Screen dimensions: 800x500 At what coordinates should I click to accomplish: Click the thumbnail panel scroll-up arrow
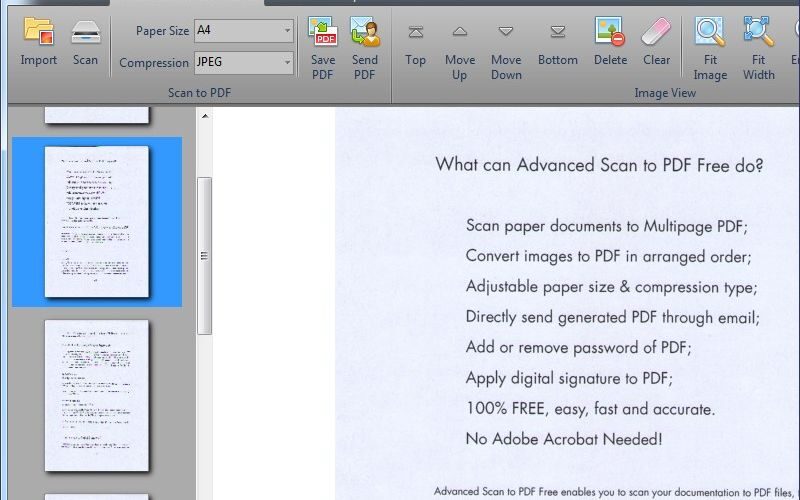click(x=205, y=116)
